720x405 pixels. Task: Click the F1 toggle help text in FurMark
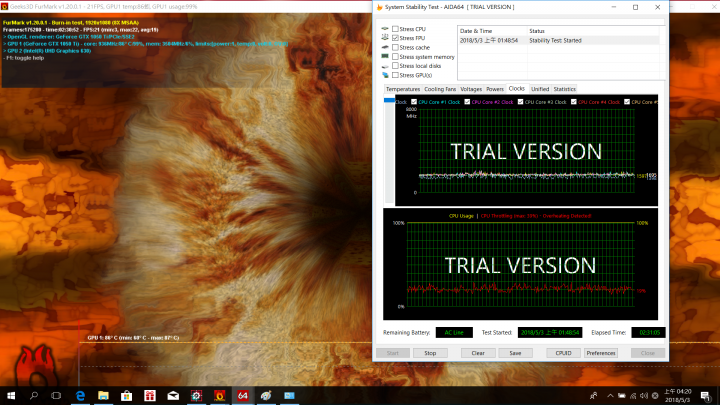(x=25, y=58)
